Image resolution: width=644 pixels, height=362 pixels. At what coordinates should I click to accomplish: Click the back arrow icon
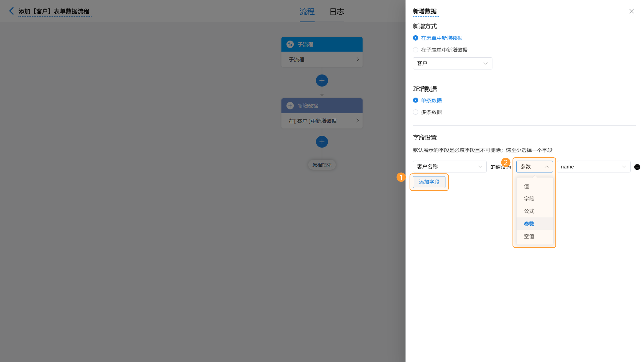click(x=12, y=11)
